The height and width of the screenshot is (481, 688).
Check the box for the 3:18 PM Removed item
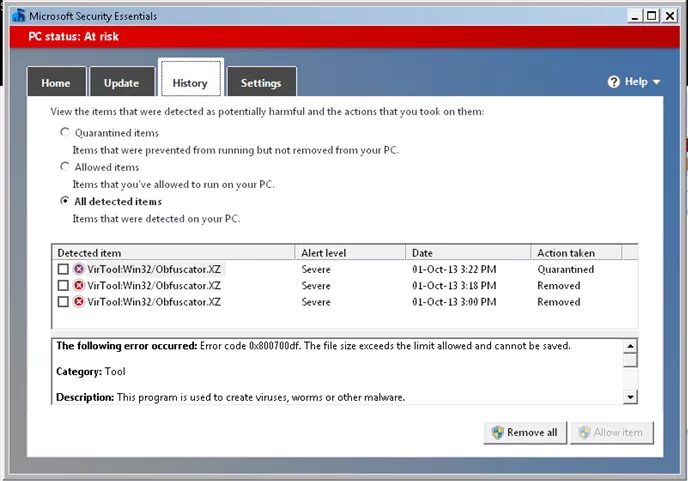point(63,285)
